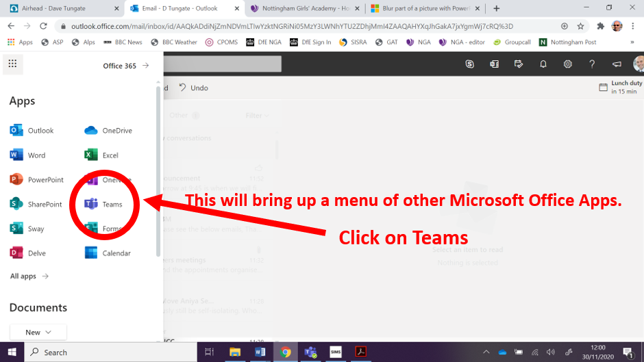644x362 pixels.
Task: Open BBC News bookmark
Action: coord(123,42)
